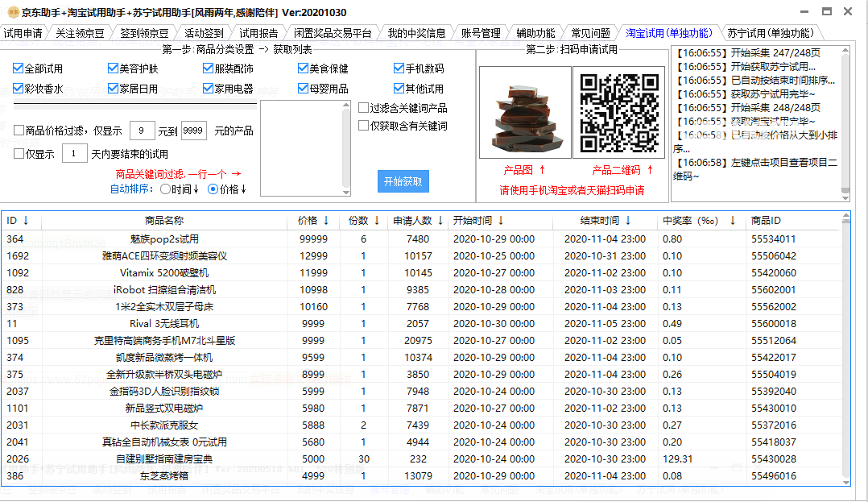Select the 试用报告 tab
This screenshot has width=868, height=502.
tap(258, 33)
